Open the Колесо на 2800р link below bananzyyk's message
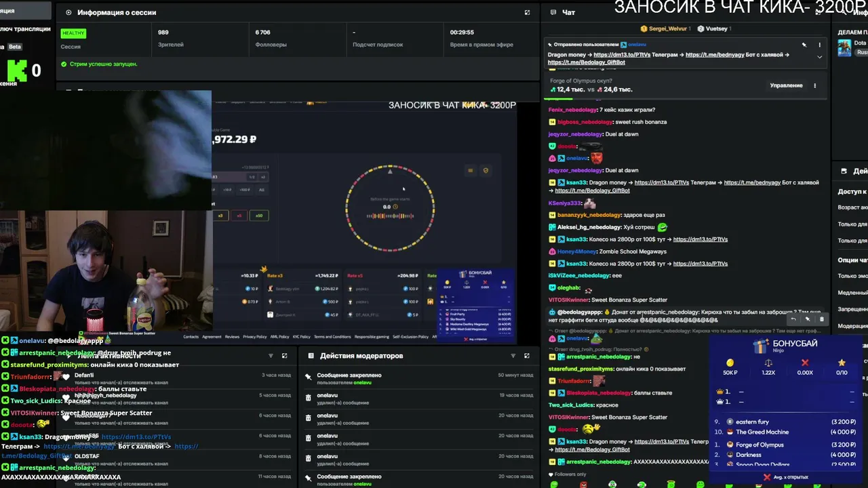The width and height of the screenshot is (868, 488). click(x=701, y=239)
